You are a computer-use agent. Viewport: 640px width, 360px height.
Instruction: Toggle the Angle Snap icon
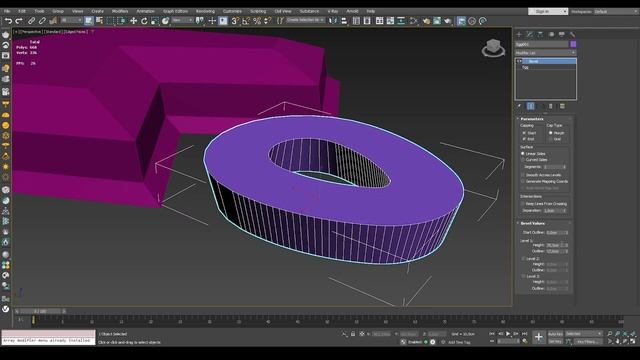(246, 21)
